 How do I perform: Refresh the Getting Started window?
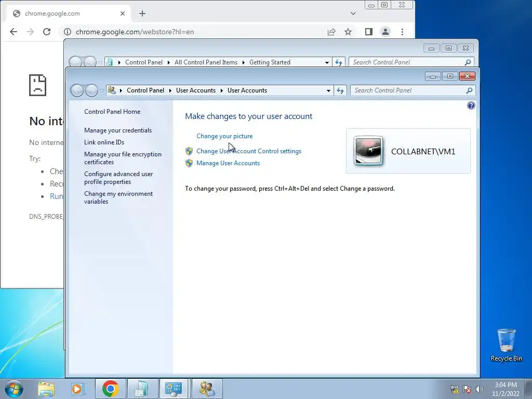pyautogui.click(x=339, y=62)
